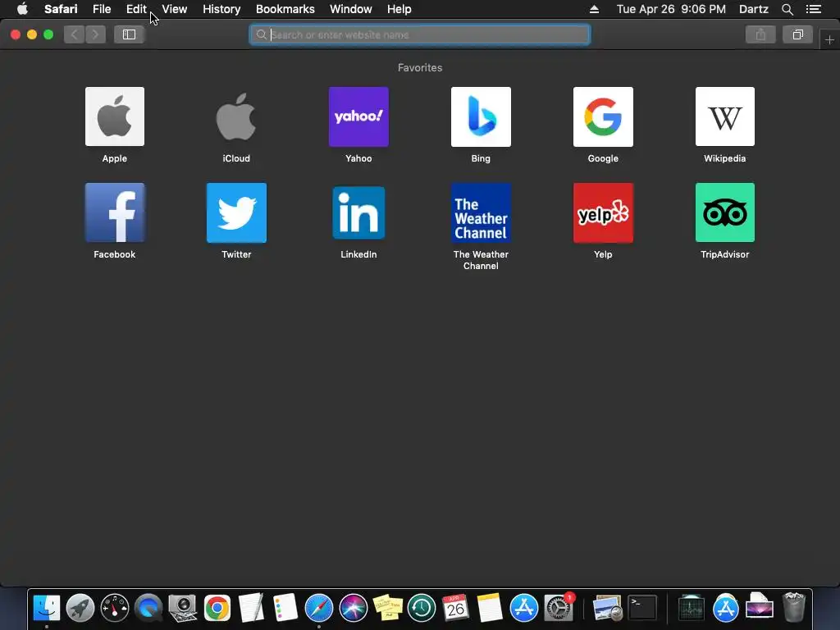Open the Wikipedia favorite
This screenshot has height=630, width=840.
click(725, 116)
